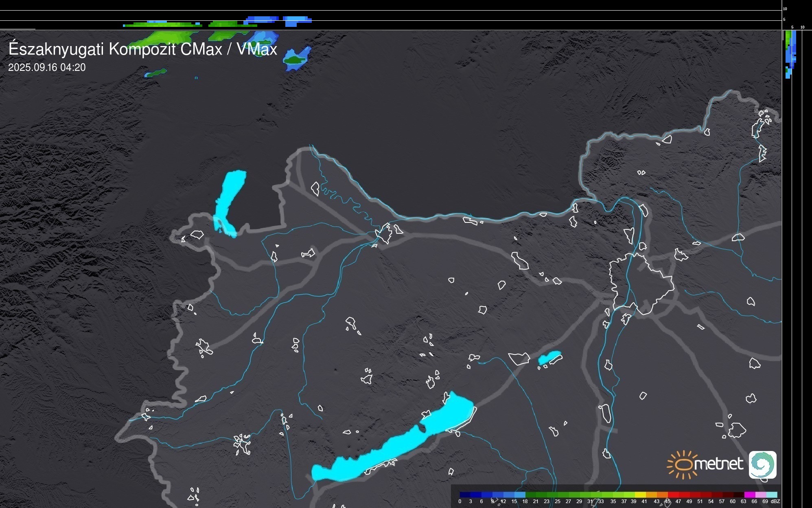The width and height of the screenshot is (812, 508).
Task: Click the magenta 63 dBZ legend swatch
Action: (x=749, y=495)
